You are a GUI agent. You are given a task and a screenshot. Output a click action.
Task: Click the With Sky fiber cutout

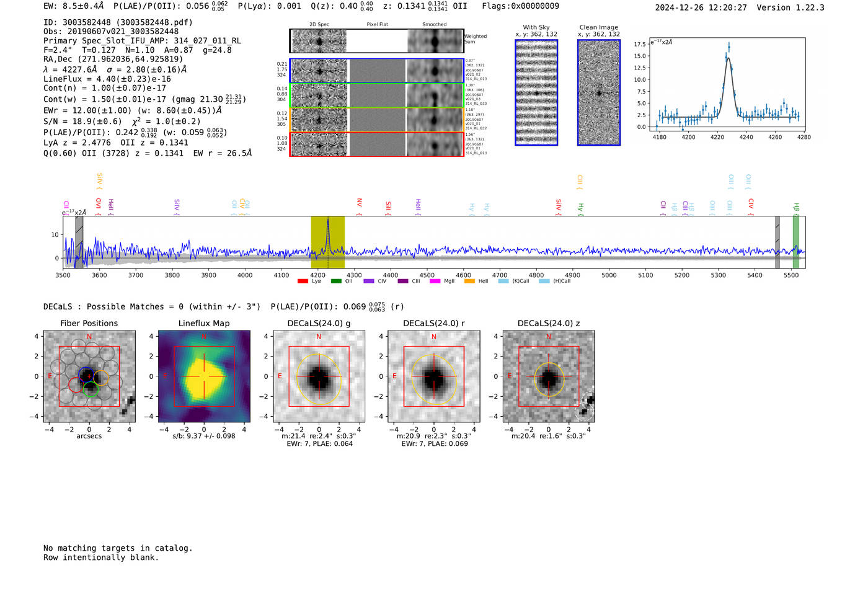pos(536,92)
